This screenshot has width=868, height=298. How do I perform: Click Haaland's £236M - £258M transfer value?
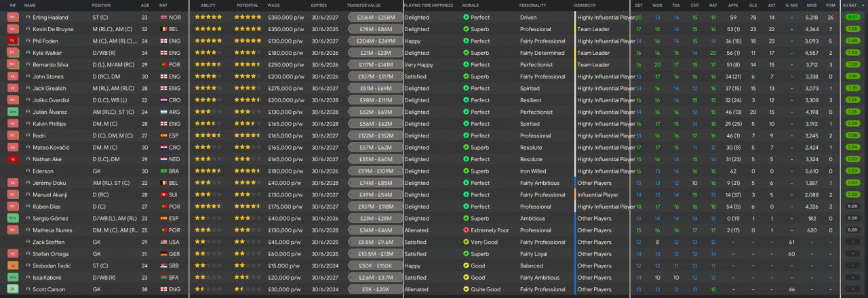click(x=375, y=17)
